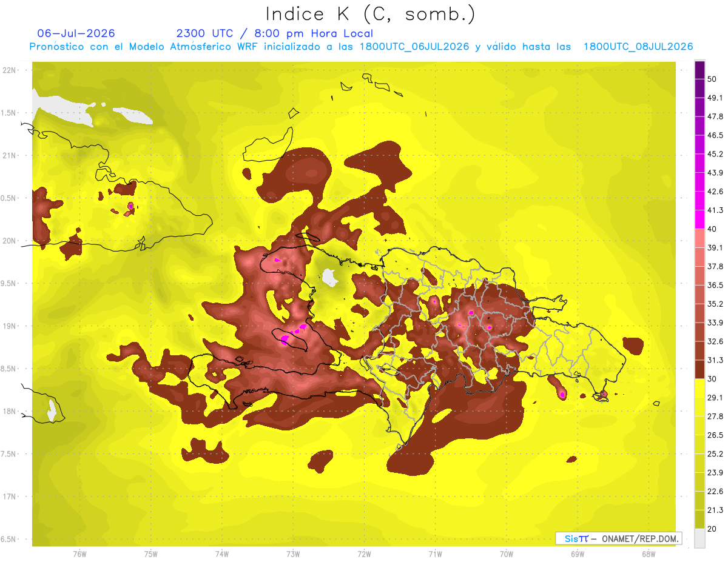Click the "39.1" color bar value
The width and height of the screenshot is (728, 562).
coord(715,247)
